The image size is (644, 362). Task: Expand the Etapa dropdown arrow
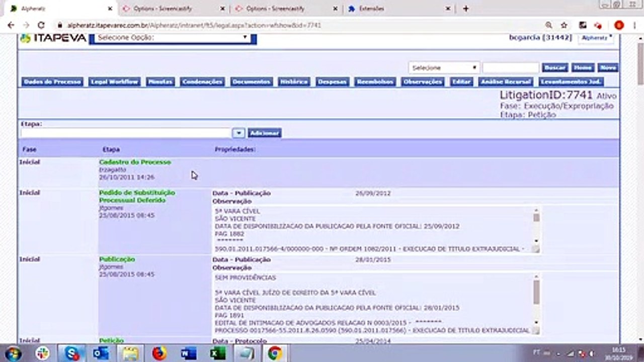[238, 133]
